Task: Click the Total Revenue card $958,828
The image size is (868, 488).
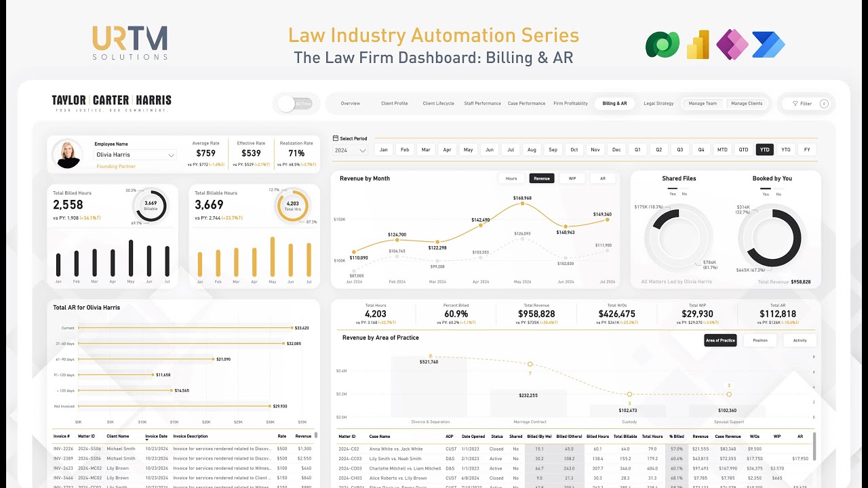Action: 536,313
